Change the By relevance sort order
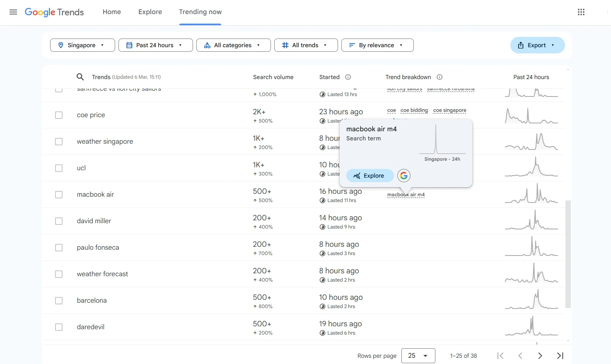Image resolution: width=611 pixels, height=364 pixels. point(377,45)
